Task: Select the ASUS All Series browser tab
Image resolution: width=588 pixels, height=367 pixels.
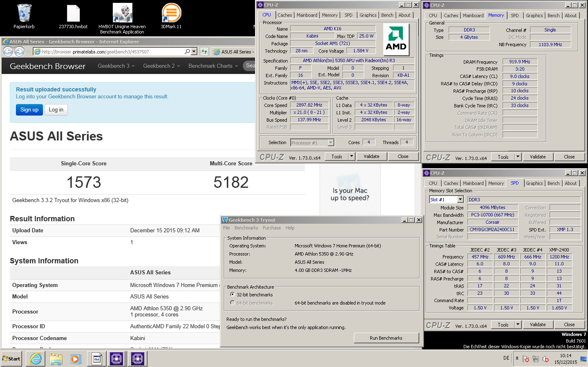Action: tap(234, 52)
